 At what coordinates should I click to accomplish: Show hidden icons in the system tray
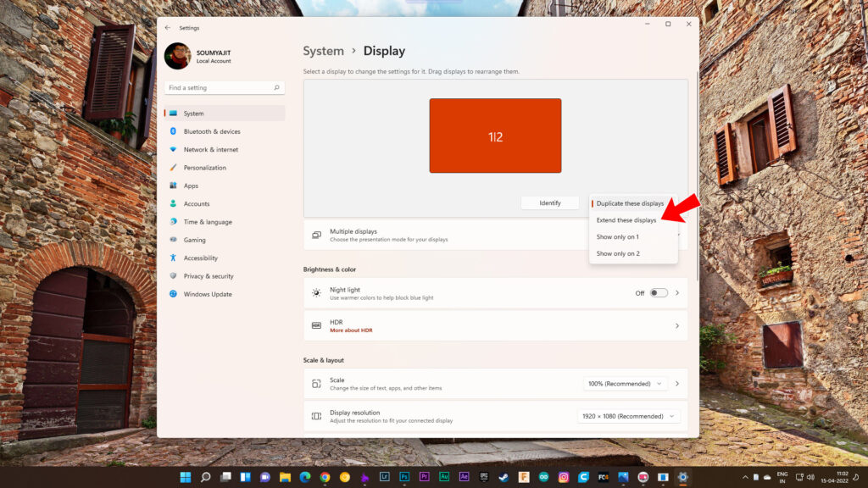(x=745, y=477)
